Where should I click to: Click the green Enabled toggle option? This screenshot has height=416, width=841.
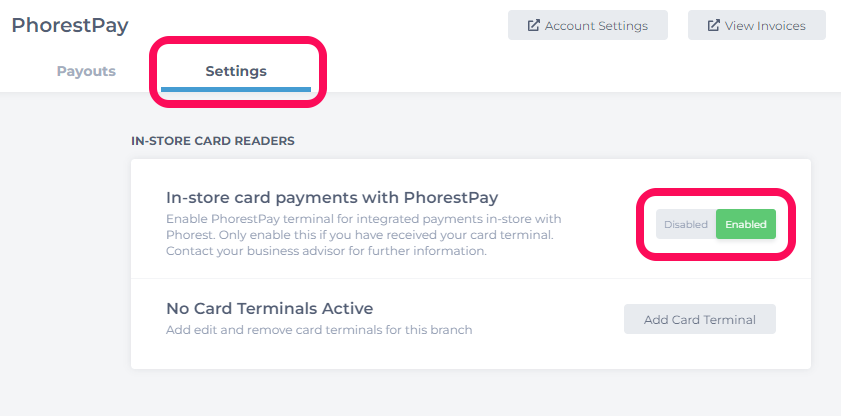coord(746,224)
